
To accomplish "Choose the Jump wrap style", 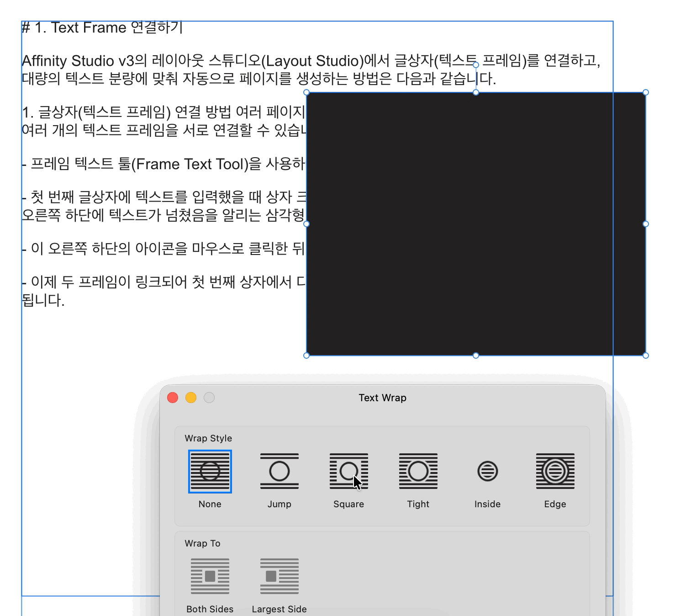I will 279,471.
